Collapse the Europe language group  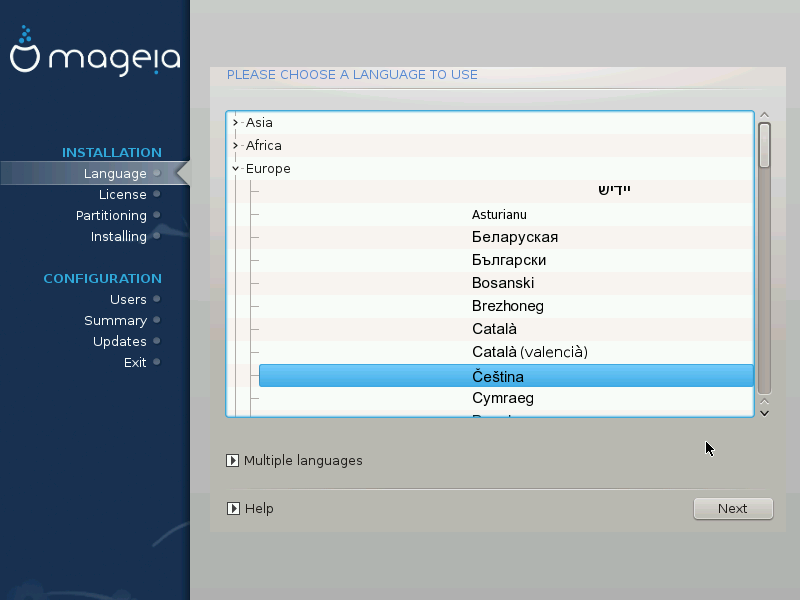coord(236,169)
